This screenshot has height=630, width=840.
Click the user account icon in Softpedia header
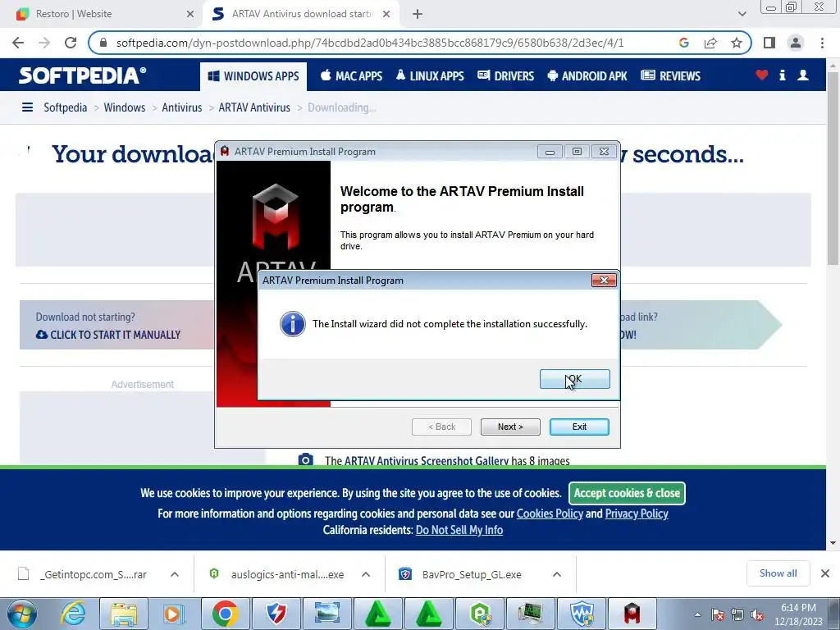(803, 75)
